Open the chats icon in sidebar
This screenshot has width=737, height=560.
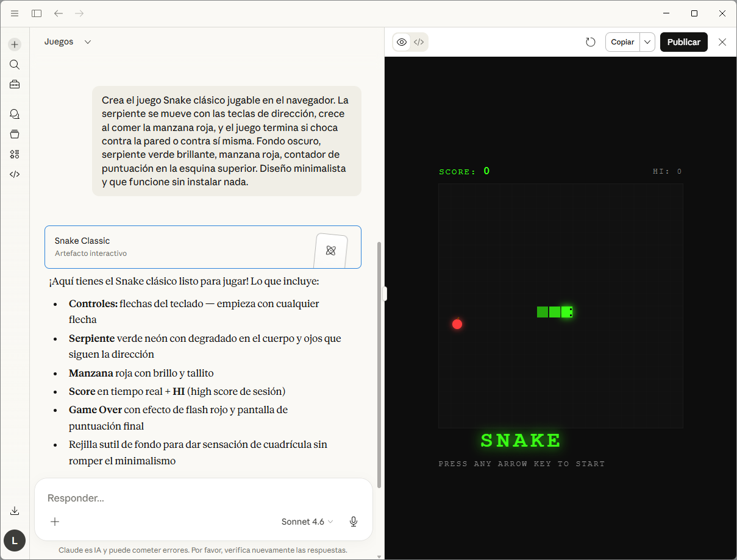[x=15, y=114]
